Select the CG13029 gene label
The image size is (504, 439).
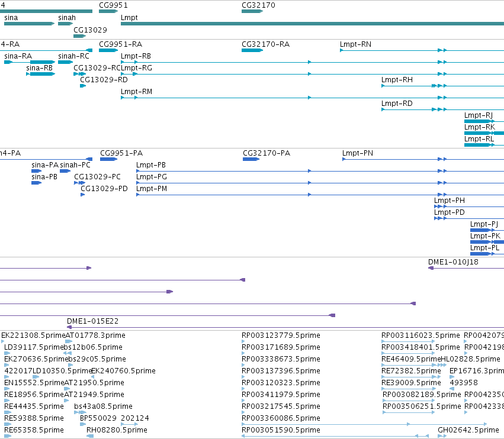tap(90, 30)
